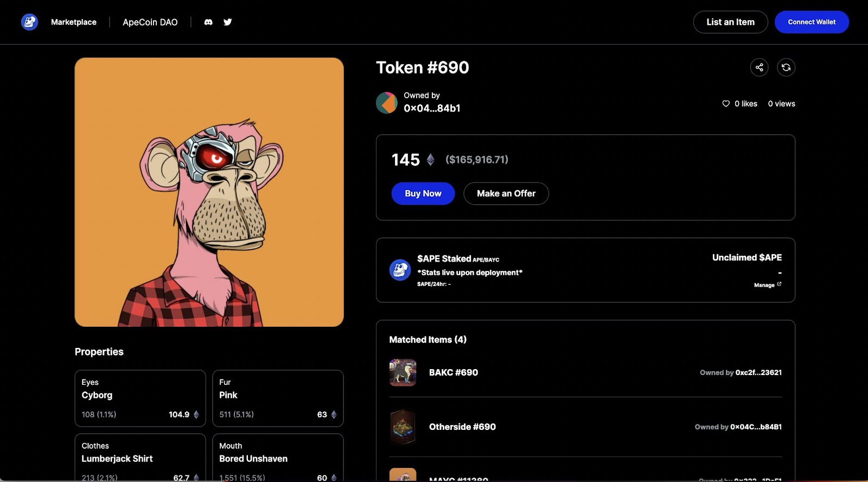Click the List an Item button
Screen dimensions: 868x482
point(730,22)
